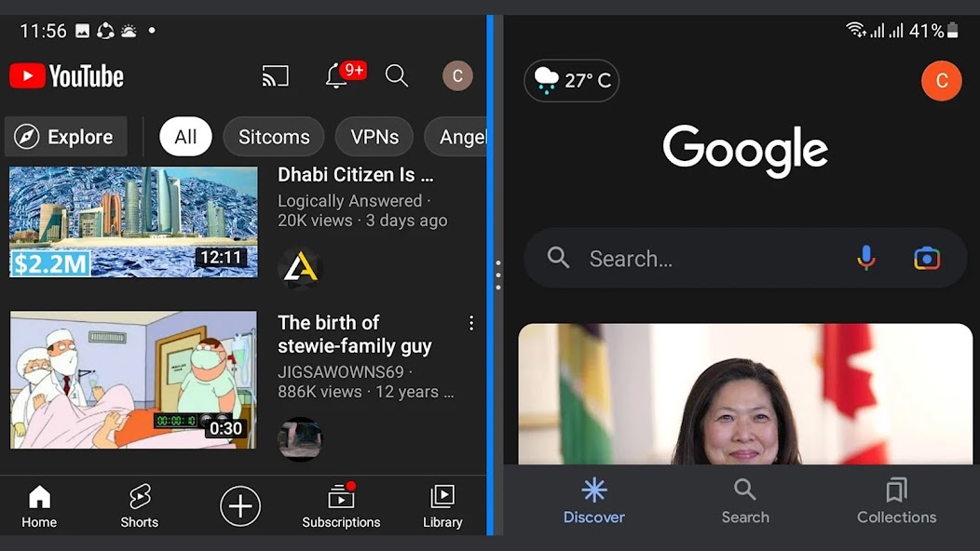Open Google Lens camera icon

click(x=926, y=258)
